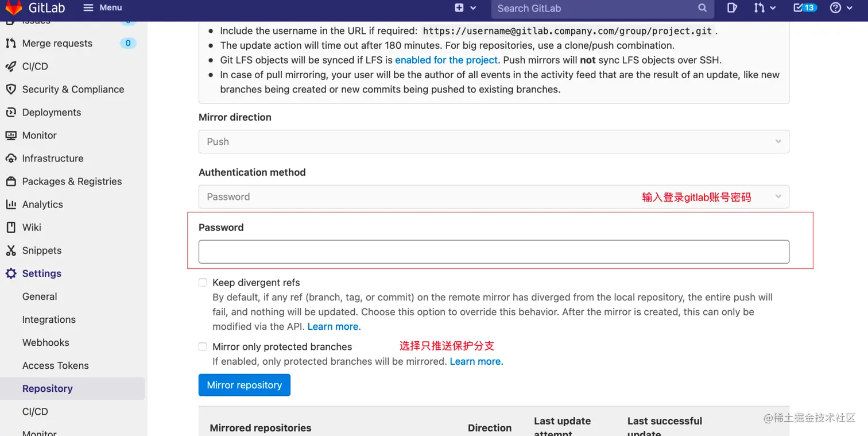Open Packages & Registries section
Image resolution: width=868 pixels, height=436 pixels.
72,181
